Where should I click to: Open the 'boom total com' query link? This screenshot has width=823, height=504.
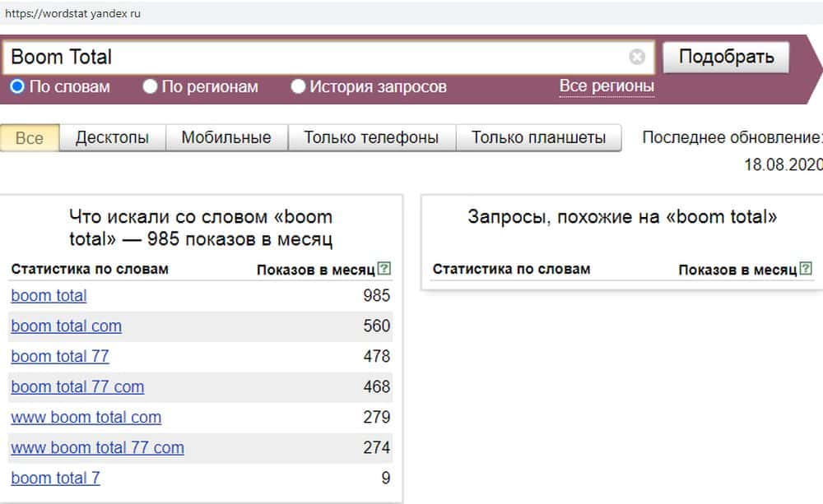(x=66, y=326)
